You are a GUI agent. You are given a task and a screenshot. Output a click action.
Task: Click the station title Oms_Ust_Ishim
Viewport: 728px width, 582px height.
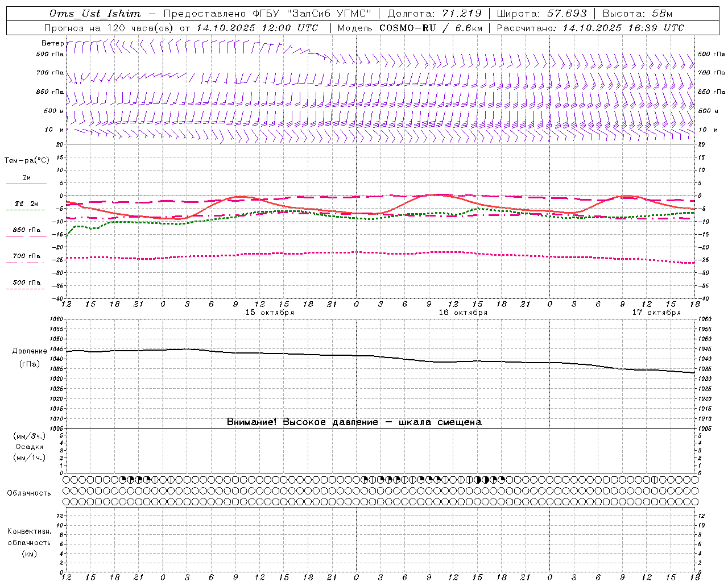pos(95,14)
